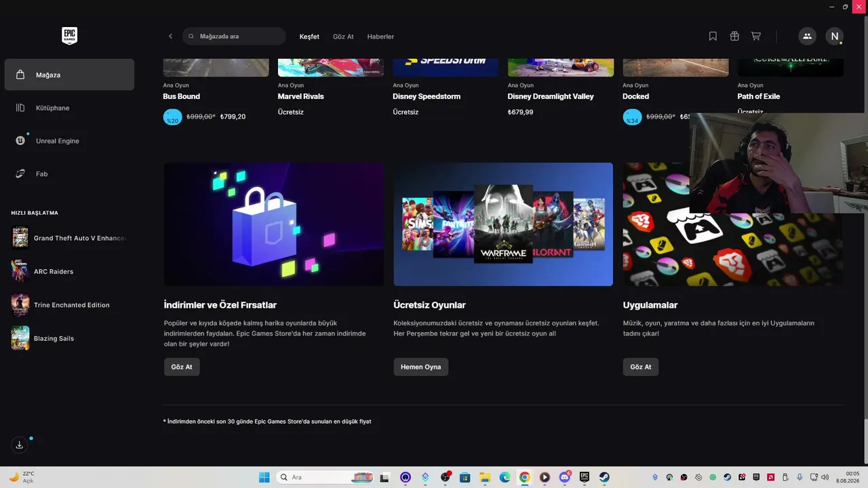868x488 pixels.
Task: Click the shopping bag sales banner image
Action: (274, 224)
